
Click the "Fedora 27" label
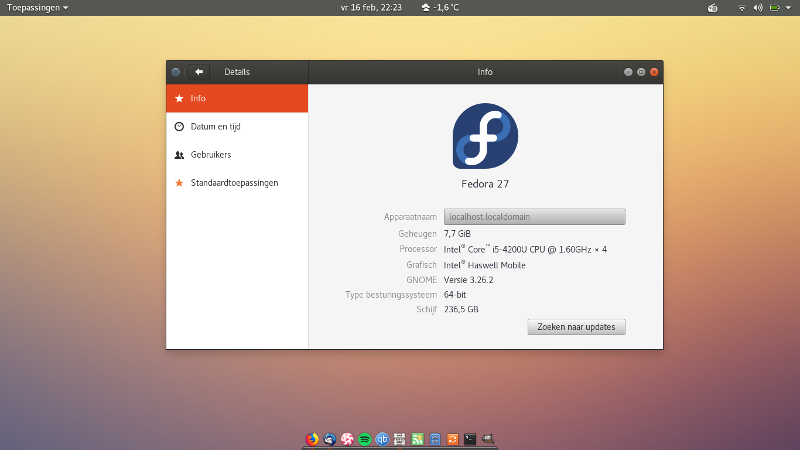click(485, 184)
